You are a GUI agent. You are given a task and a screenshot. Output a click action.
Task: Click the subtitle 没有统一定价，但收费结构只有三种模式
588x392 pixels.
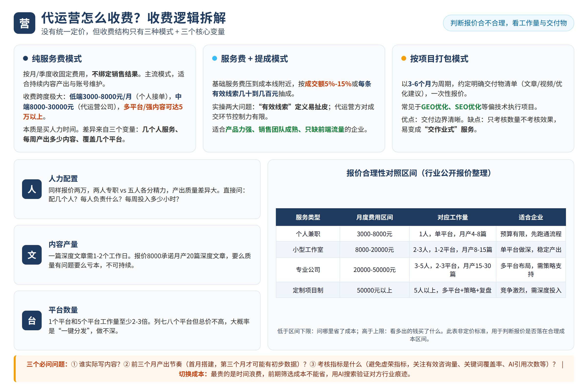pos(107,32)
